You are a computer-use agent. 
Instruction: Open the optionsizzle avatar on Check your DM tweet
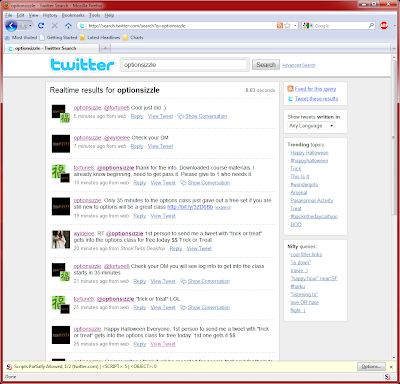pyautogui.click(x=61, y=144)
